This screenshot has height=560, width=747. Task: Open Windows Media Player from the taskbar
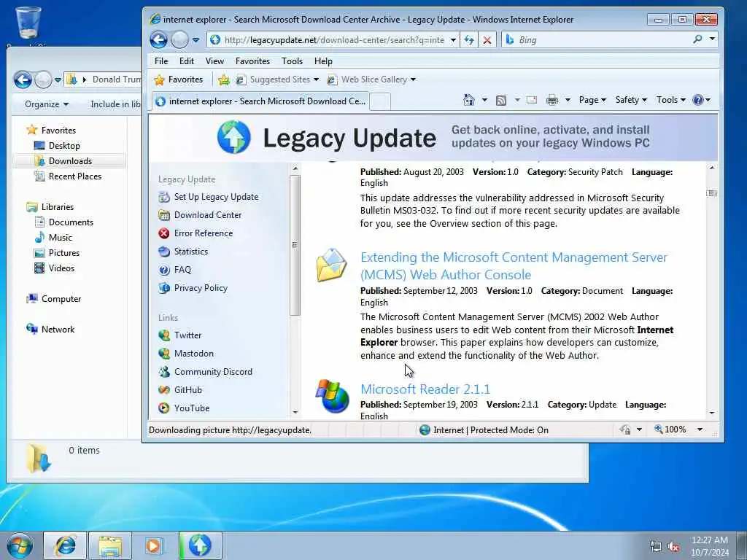(x=154, y=545)
